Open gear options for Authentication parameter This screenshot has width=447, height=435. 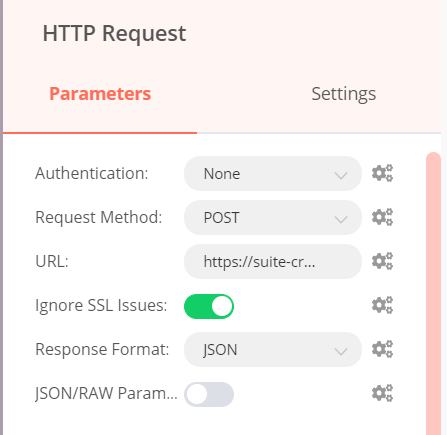point(382,173)
